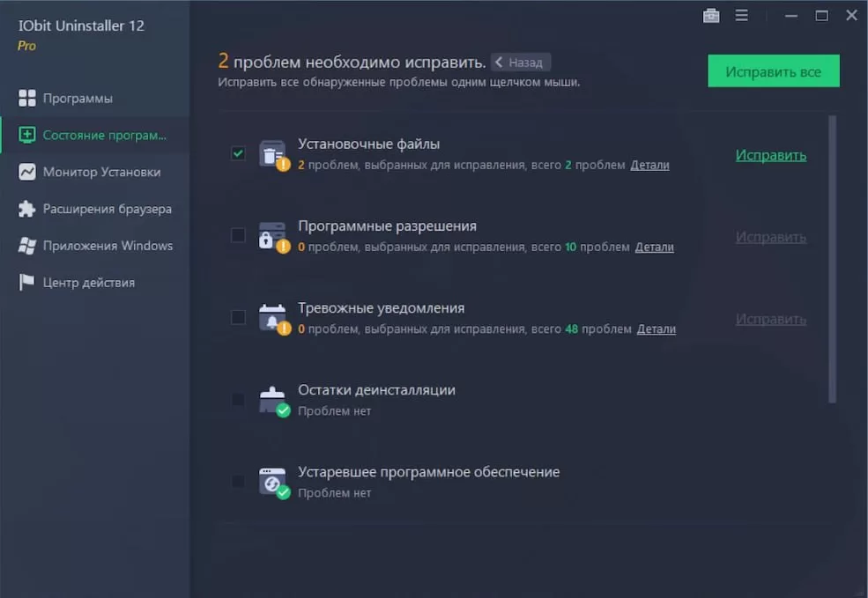Switch to Приложения Windows

pyautogui.click(x=94, y=246)
